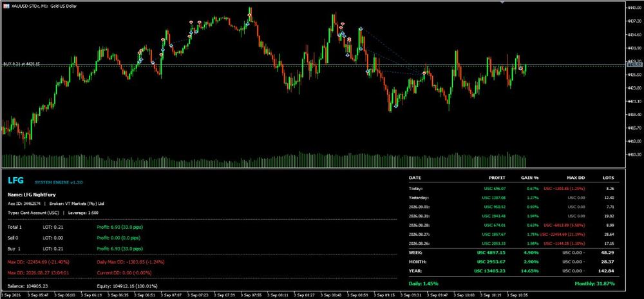Click lots value 19.92 in 2026.08.31 row

tap(609, 216)
